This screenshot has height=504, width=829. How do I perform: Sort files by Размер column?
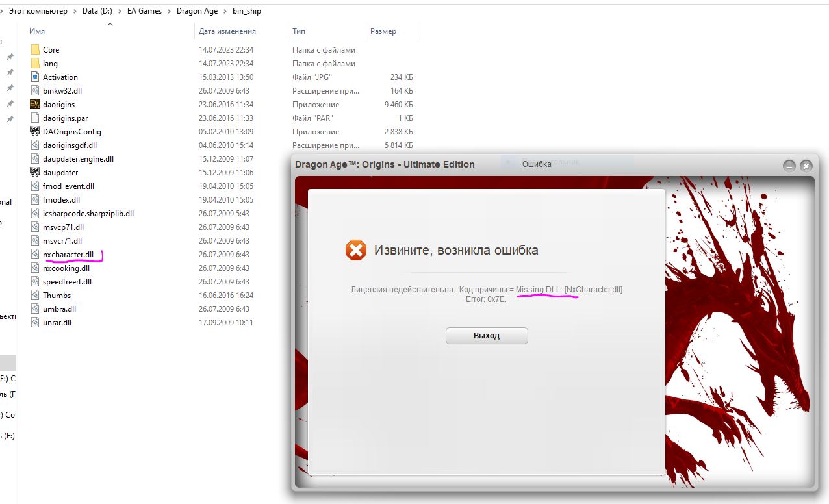point(383,31)
